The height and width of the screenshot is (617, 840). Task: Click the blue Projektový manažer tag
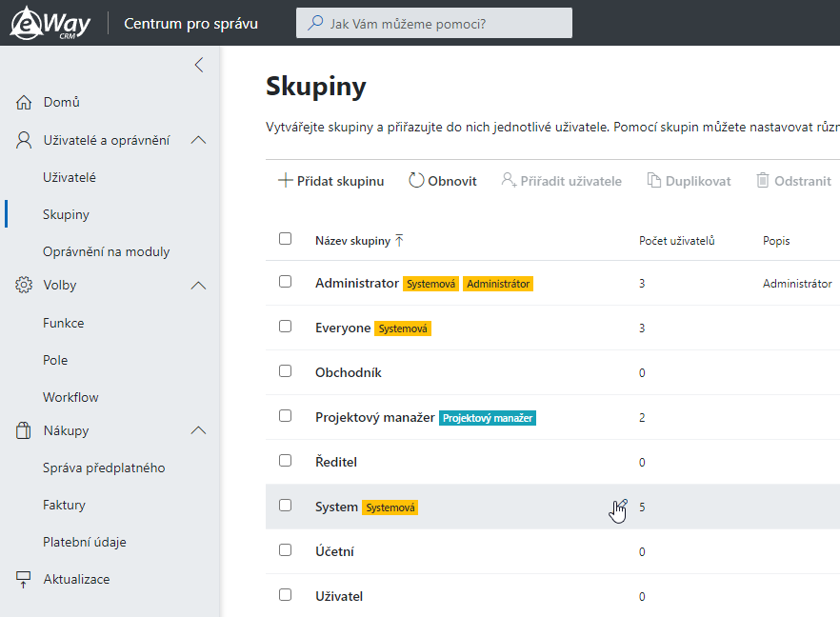point(488,418)
